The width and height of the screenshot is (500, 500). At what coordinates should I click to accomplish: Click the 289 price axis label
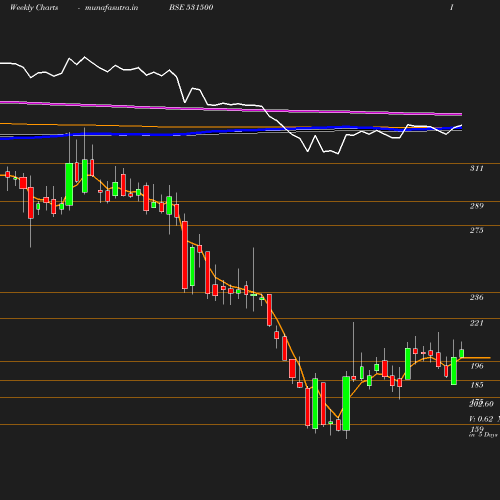point(477,206)
